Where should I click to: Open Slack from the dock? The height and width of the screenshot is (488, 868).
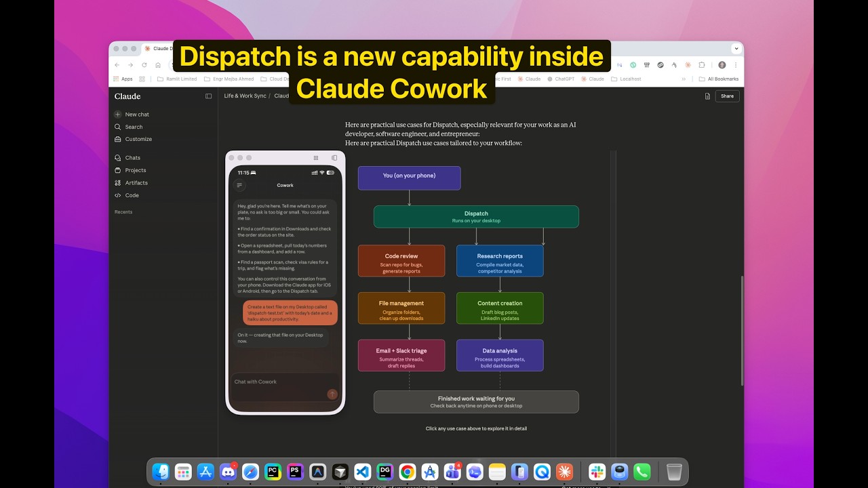597,472
